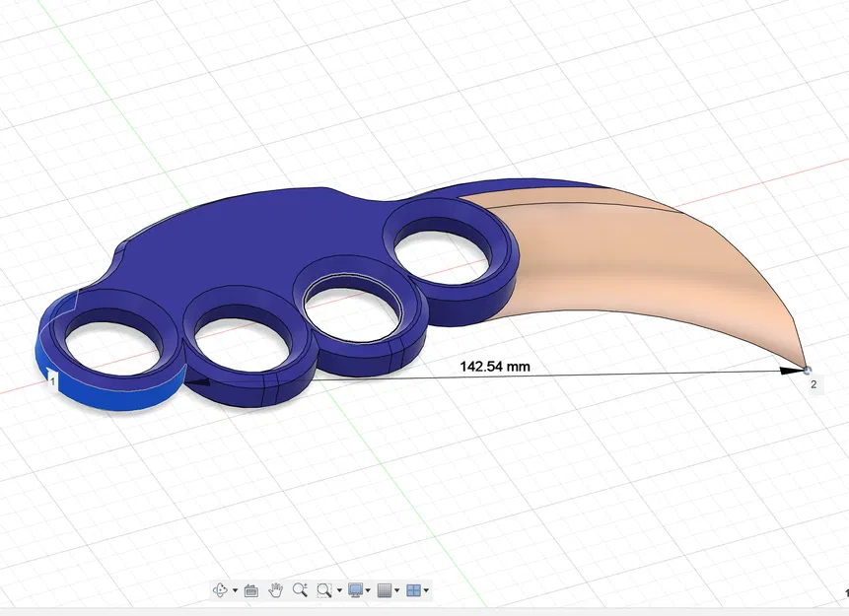Activate the Look At tool
849x616 pixels.
[251, 589]
